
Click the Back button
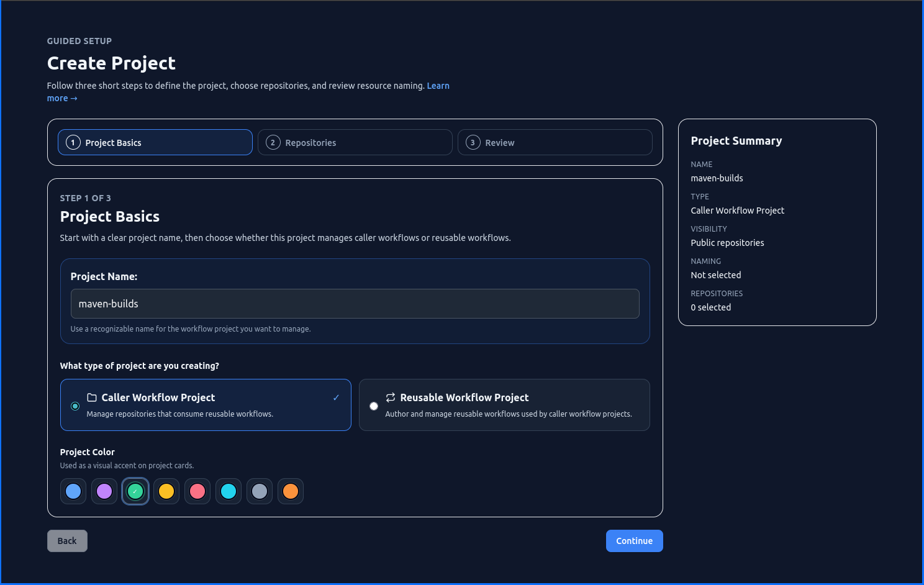(67, 541)
